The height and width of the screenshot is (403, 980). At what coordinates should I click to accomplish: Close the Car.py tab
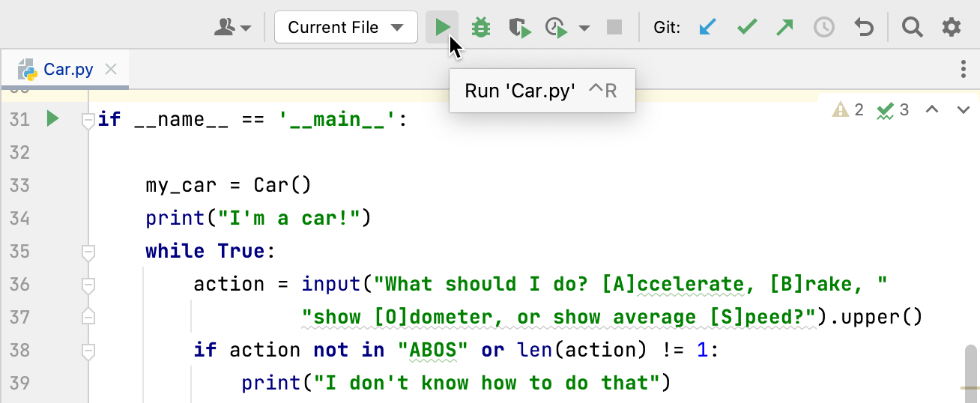point(111,70)
